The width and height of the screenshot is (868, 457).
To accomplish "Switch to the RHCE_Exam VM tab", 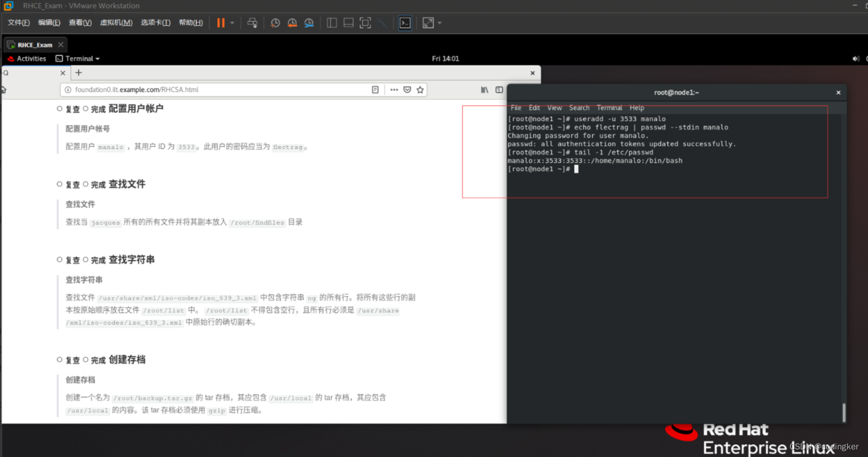I will 34,45.
